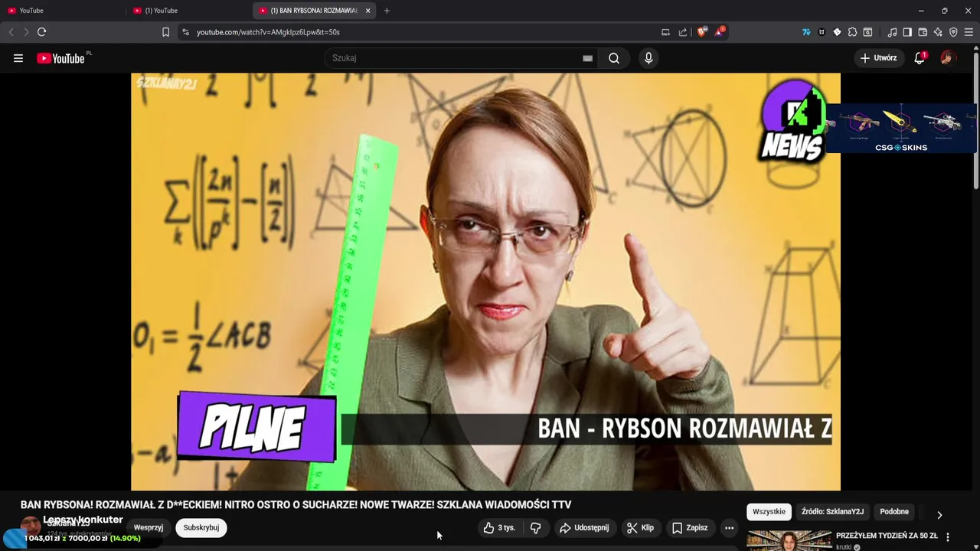This screenshot has width=980, height=551.
Task: Open Brave Rewards triangle icon
Action: 720,32
